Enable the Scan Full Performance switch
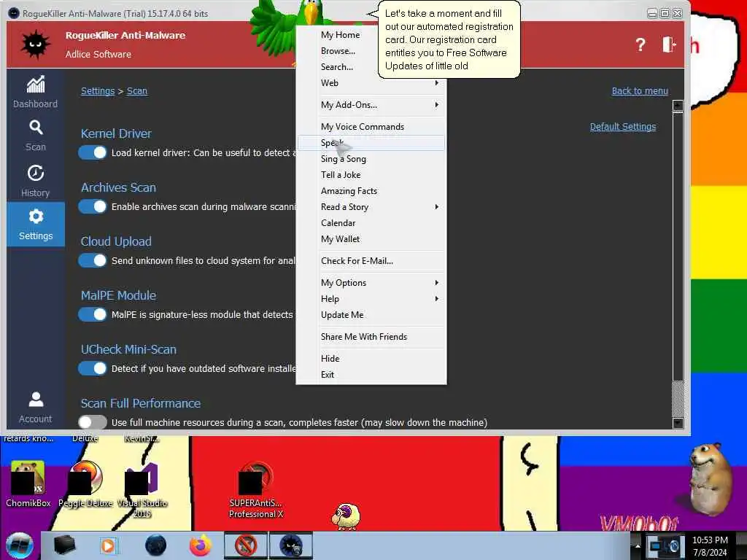 point(93,422)
